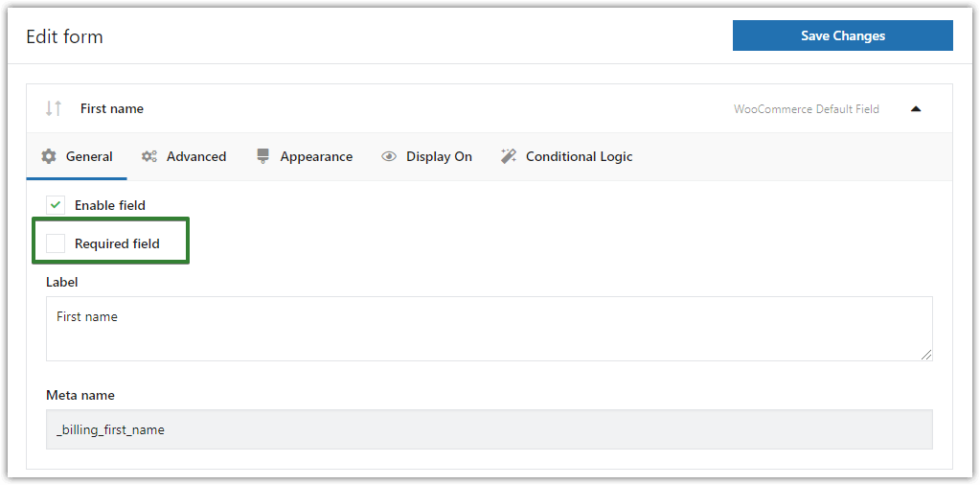The height and width of the screenshot is (485, 980).
Task: Select the Display On tab
Action: tap(438, 156)
